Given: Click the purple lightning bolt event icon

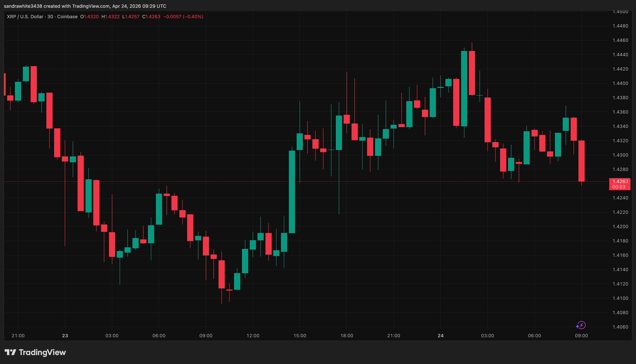Looking at the screenshot, I should tap(582, 325).
